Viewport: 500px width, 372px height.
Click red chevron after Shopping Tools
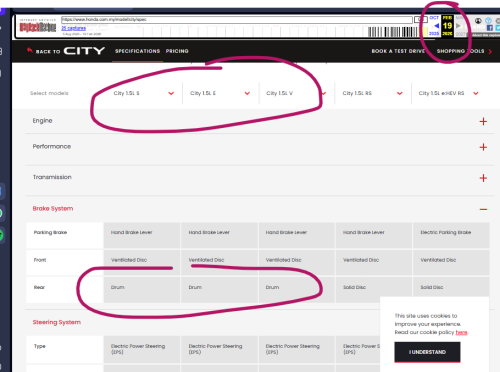click(490, 51)
